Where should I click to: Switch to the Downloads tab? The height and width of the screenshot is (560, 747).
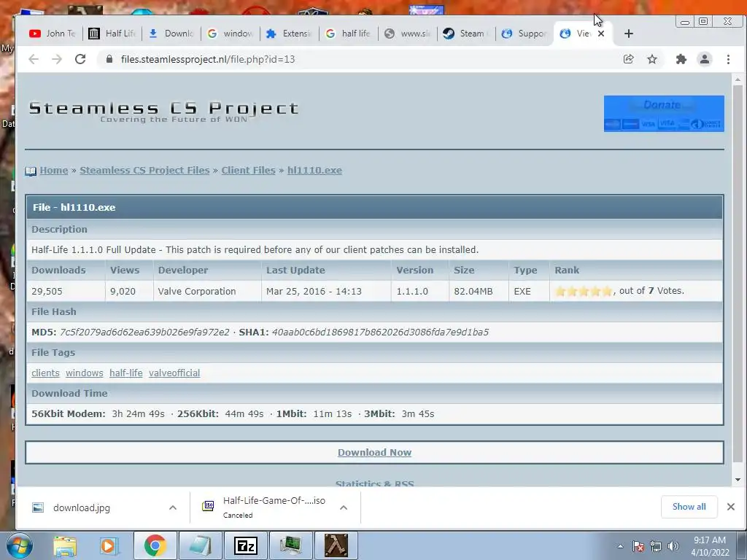tap(171, 34)
